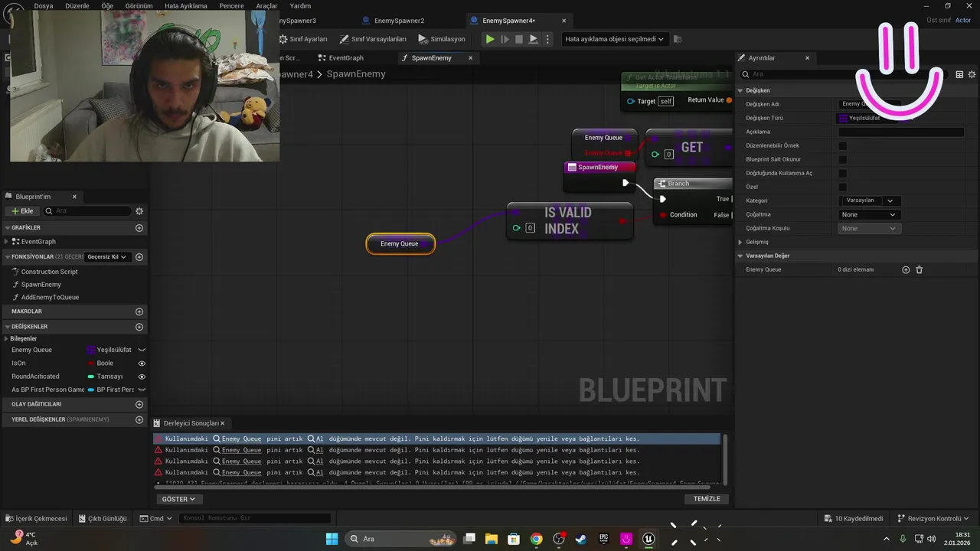Toggle As BP First Person Game visibility eye

tap(142, 390)
